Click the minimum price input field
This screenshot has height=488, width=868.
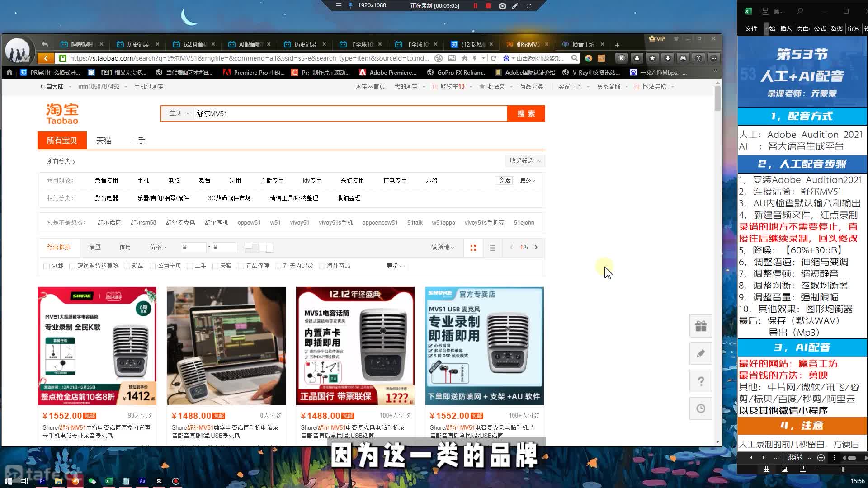[x=193, y=247]
